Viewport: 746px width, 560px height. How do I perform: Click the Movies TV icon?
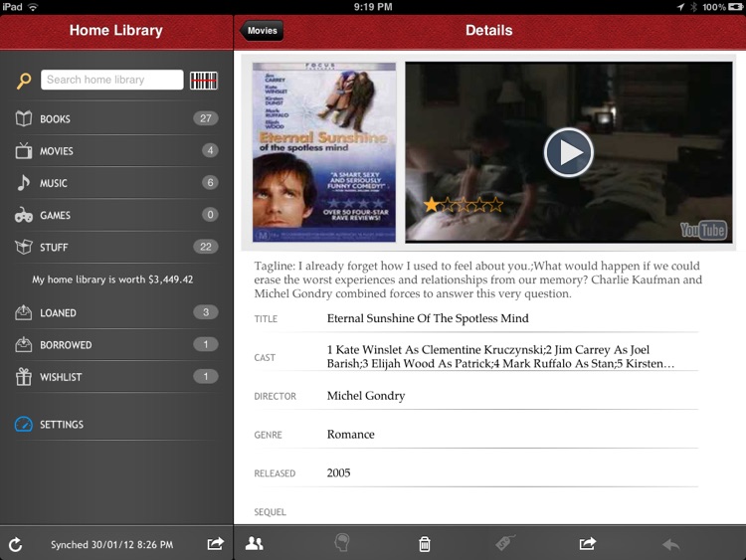23,151
